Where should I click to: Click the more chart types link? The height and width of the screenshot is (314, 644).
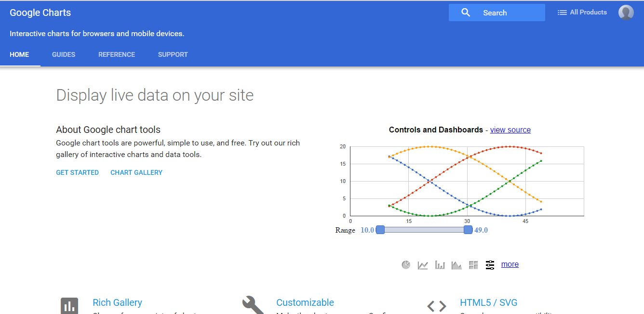pyautogui.click(x=510, y=264)
